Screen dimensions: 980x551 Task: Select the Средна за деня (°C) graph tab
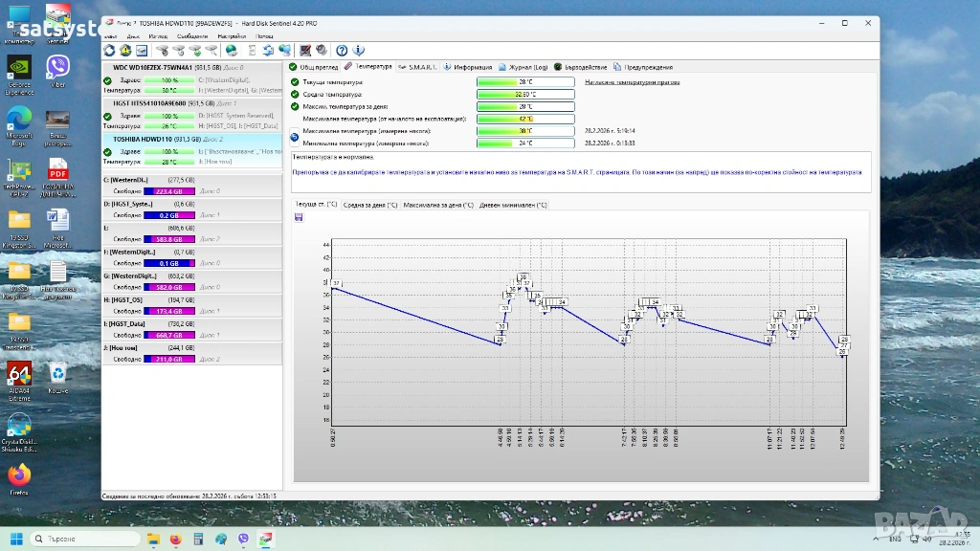click(370, 205)
